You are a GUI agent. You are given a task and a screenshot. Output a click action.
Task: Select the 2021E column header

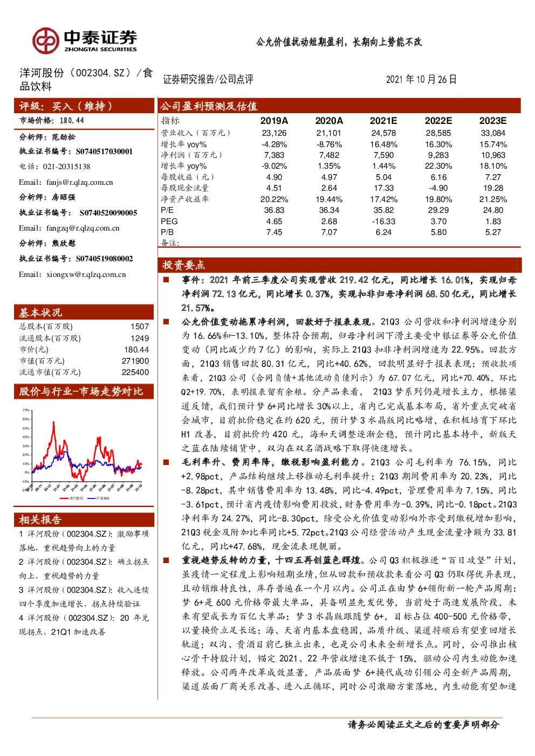pyautogui.click(x=383, y=121)
